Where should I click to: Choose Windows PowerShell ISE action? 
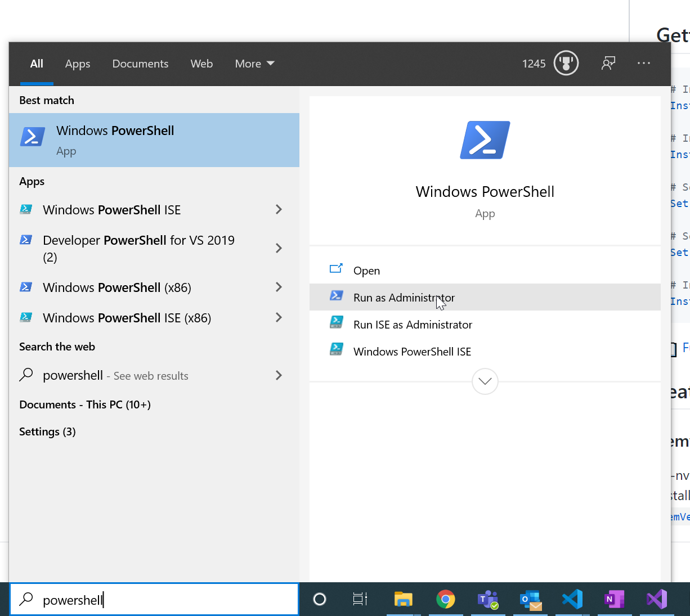485,351
